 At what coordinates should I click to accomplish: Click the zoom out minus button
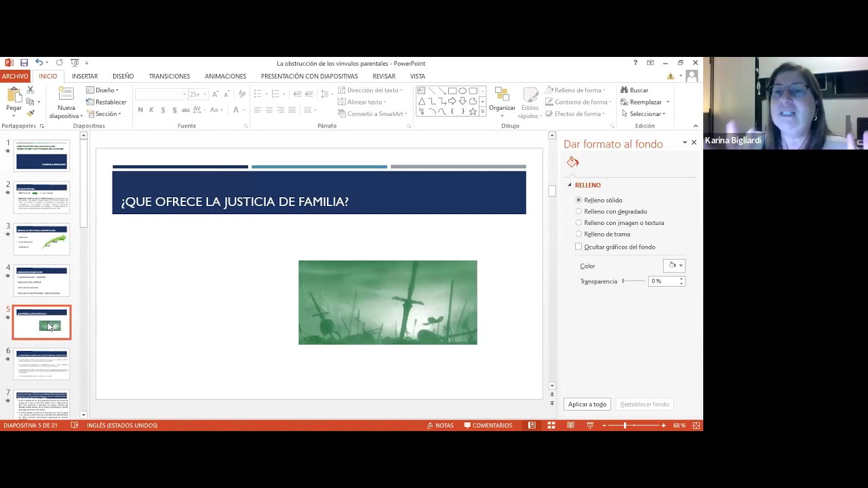[x=606, y=426]
